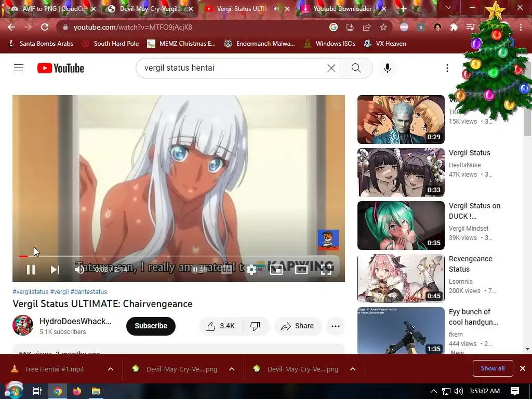
Task: Open the MEMZ Christmas bookmark
Action: 181,44
